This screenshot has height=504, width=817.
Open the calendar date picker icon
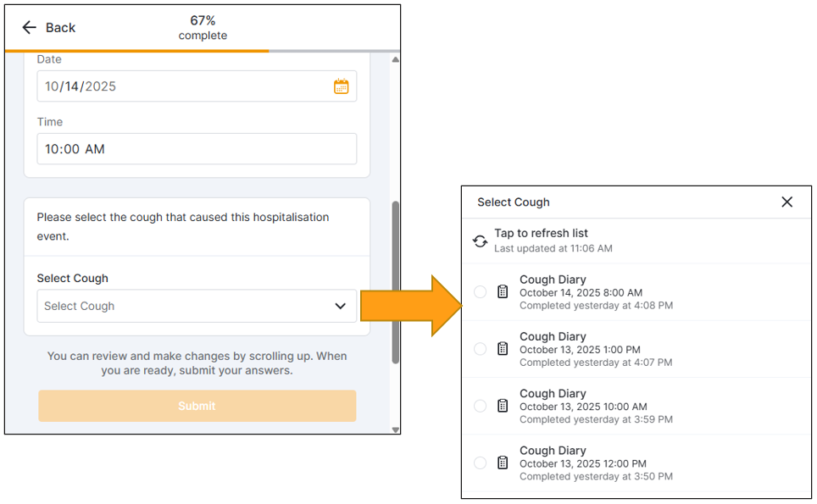pyautogui.click(x=341, y=86)
